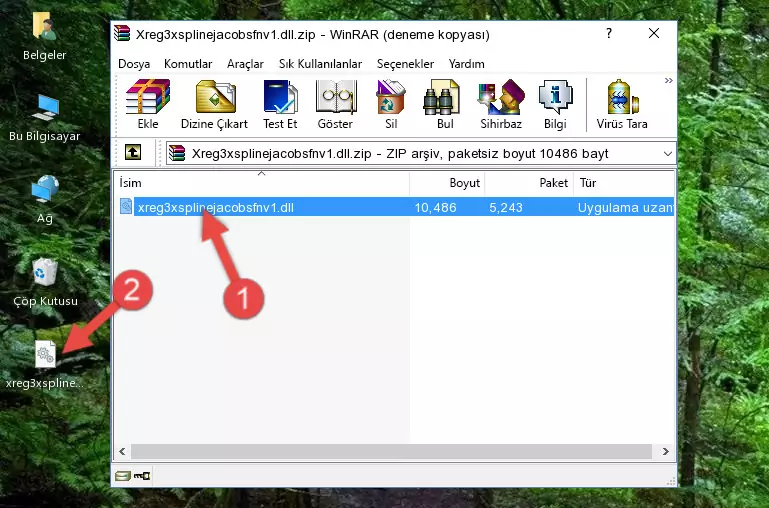Expand the archive path dropdown

tap(667, 153)
